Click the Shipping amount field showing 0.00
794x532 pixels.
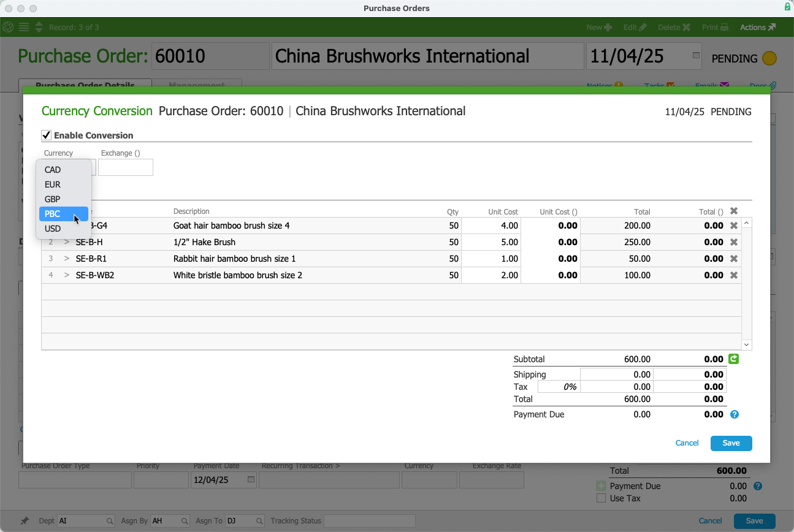[x=616, y=374]
